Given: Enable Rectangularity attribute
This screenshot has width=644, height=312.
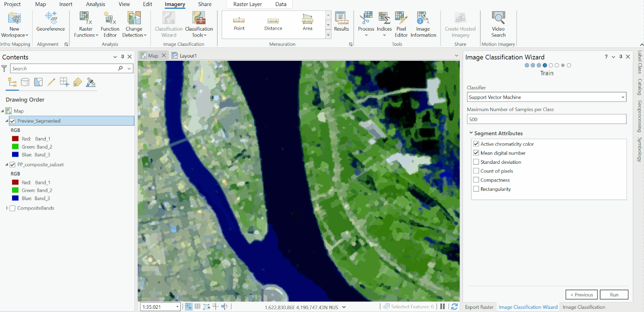Looking at the screenshot, I should pyautogui.click(x=476, y=189).
